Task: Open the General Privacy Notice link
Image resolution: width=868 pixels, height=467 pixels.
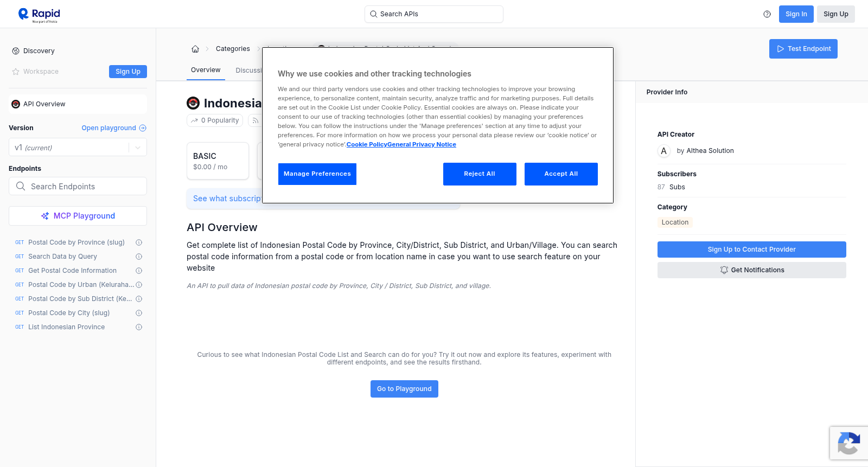Action: pos(422,144)
